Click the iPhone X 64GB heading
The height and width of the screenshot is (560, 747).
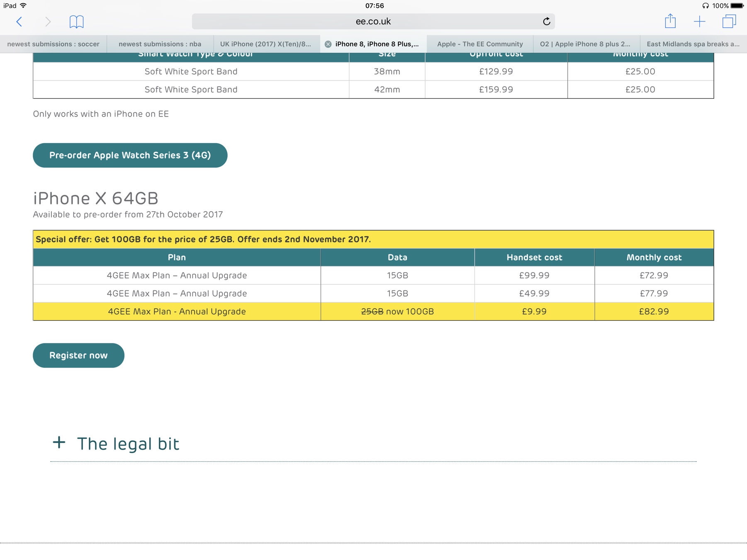tap(96, 198)
